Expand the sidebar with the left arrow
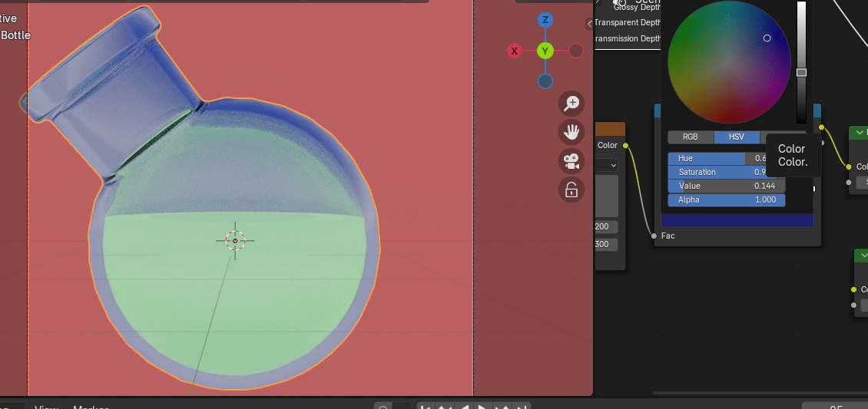The width and height of the screenshot is (868, 409). click(589, 24)
